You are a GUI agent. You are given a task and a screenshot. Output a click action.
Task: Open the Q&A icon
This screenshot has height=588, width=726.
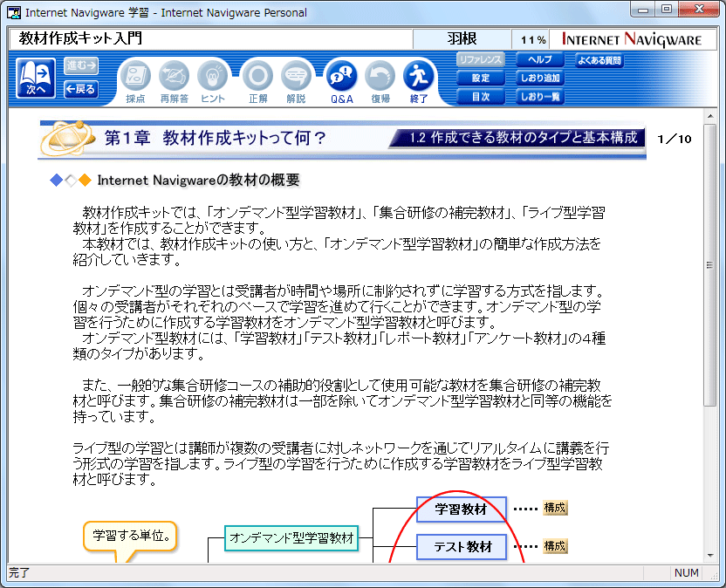click(x=342, y=81)
